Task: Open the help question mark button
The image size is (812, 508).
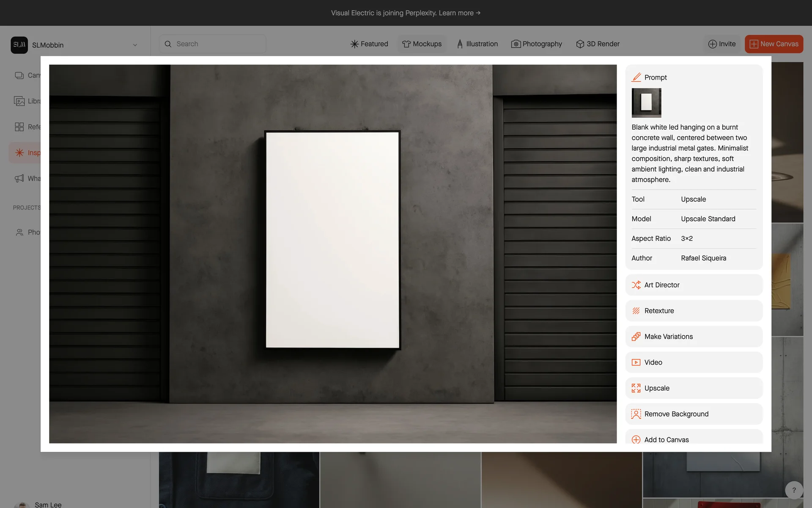Action: (794, 490)
